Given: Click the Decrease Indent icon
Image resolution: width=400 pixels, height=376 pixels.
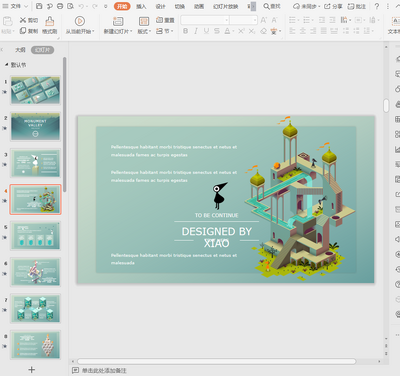Looking at the screenshot, I should click(322, 20).
